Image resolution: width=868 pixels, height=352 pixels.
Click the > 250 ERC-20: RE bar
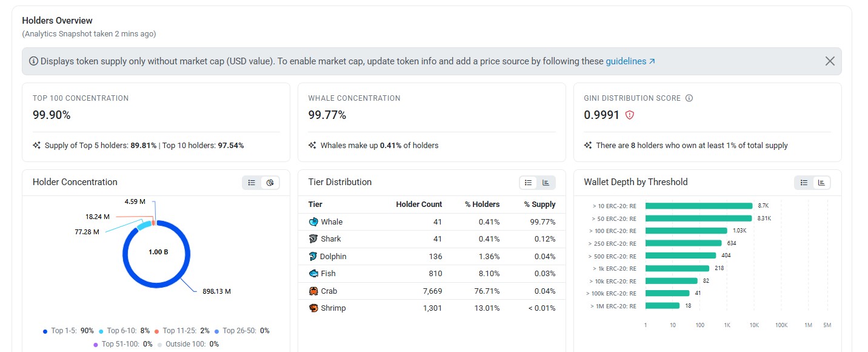(684, 243)
